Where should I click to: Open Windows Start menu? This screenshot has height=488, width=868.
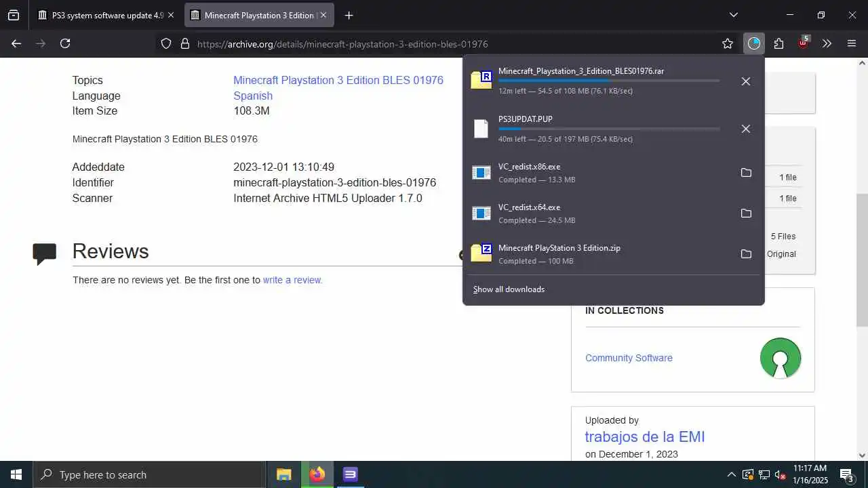(16, 474)
